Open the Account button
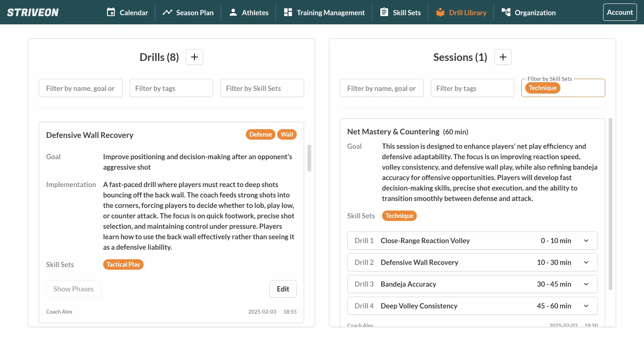The height and width of the screenshot is (348, 644). click(x=620, y=12)
